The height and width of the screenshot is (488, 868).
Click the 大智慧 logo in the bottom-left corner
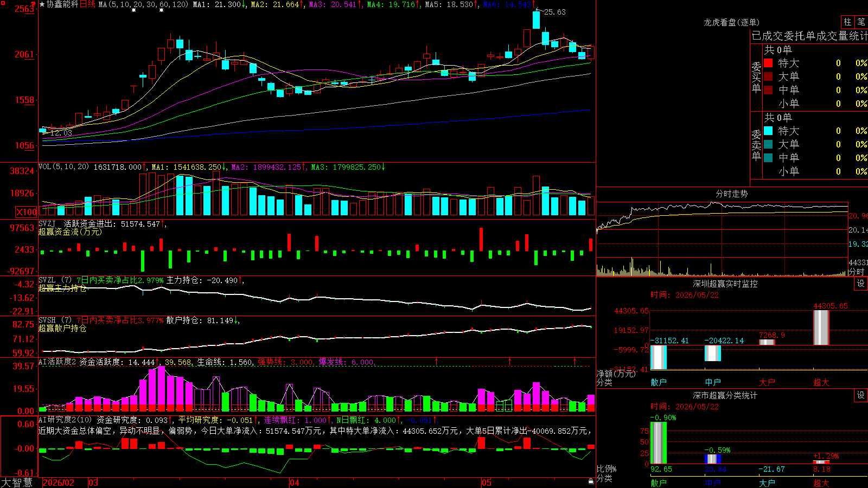coord(17,483)
